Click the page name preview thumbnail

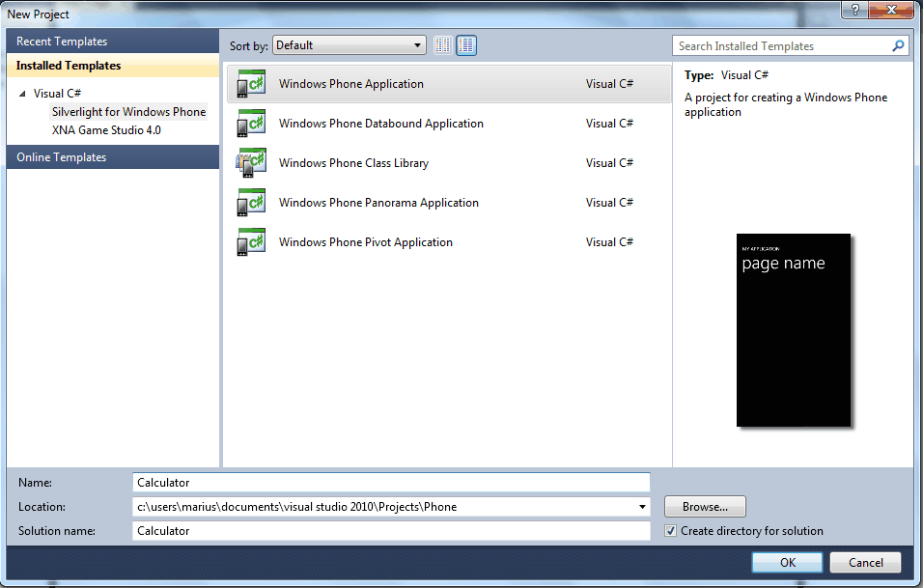(793, 329)
